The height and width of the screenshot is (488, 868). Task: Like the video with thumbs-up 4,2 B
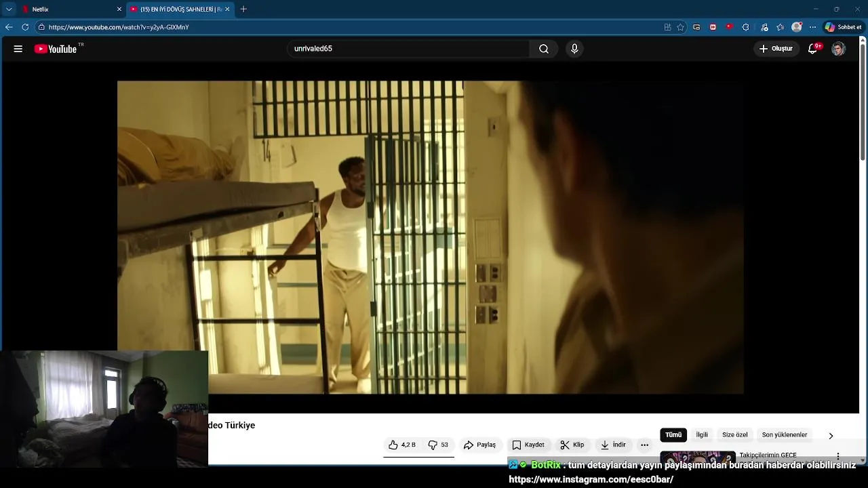402,445
